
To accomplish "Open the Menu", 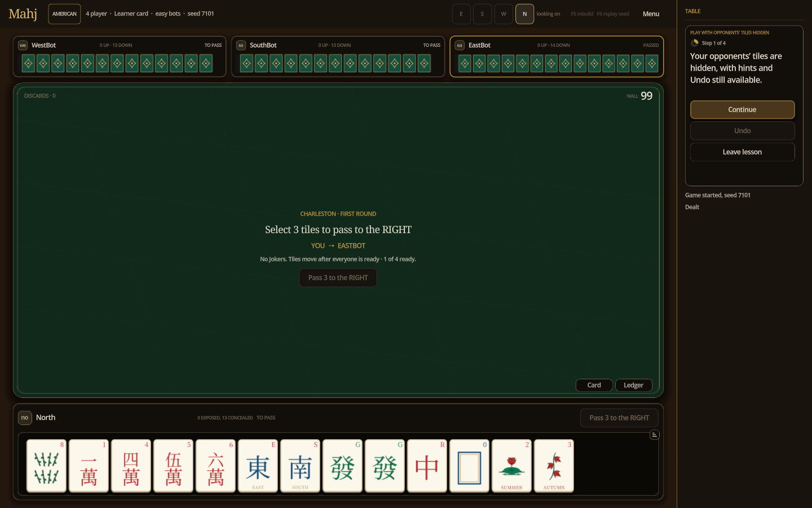I will [x=651, y=14].
